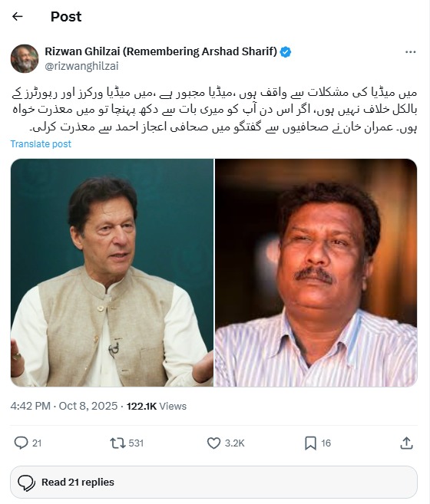Open the right photo of man in striped shirt
This screenshot has height=504, width=430.
point(316,272)
